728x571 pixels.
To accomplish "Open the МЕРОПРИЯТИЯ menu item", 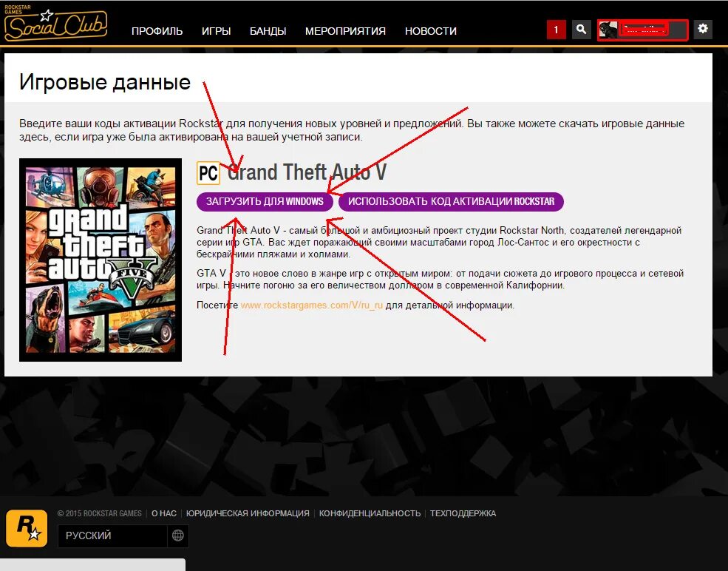I will (x=345, y=31).
